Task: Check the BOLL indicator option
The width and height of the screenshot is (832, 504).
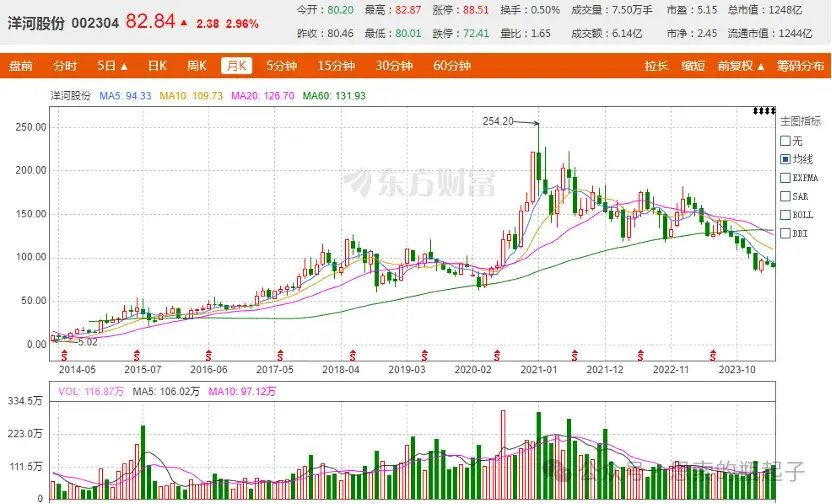Action: (x=785, y=214)
